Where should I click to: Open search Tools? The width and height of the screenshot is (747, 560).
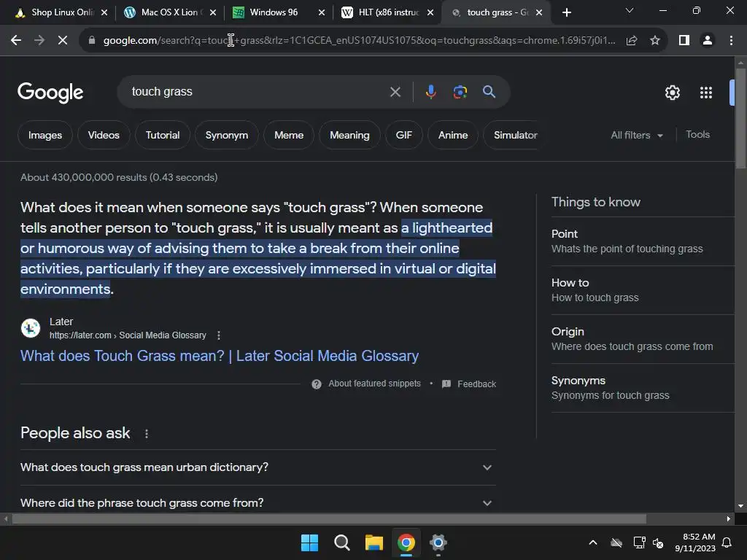click(x=697, y=135)
